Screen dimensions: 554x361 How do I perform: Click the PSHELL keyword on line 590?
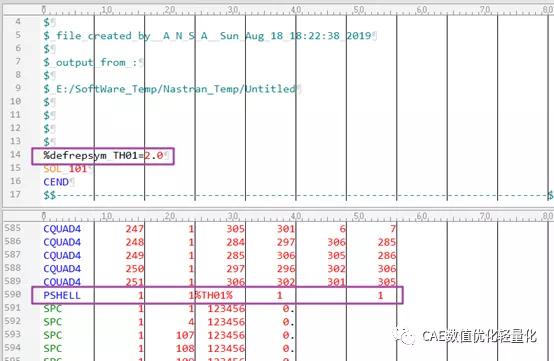(62, 295)
